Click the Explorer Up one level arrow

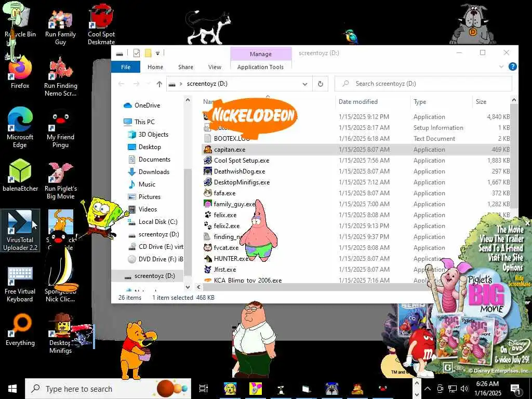pyautogui.click(x=159, y=84)
